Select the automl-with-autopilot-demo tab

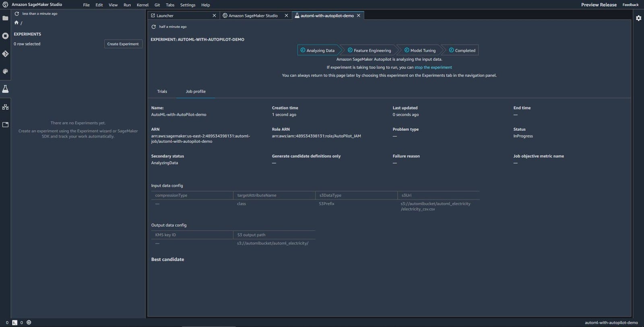tap(328, 16)
